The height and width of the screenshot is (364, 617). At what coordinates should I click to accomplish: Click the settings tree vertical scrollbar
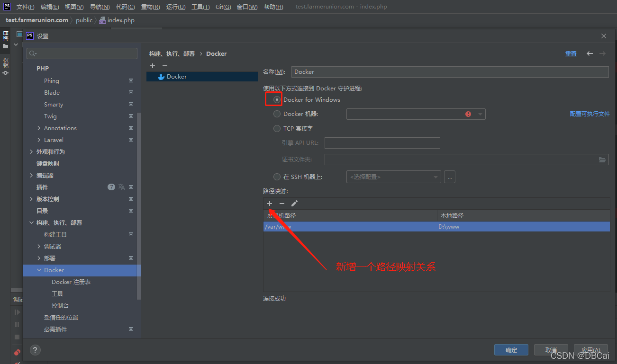[x=138, y=206]
